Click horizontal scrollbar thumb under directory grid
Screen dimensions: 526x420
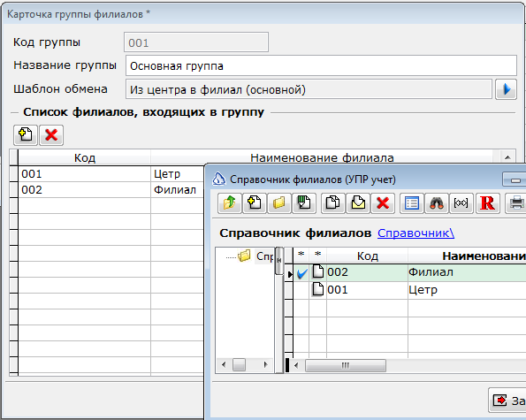click(346, 365)
